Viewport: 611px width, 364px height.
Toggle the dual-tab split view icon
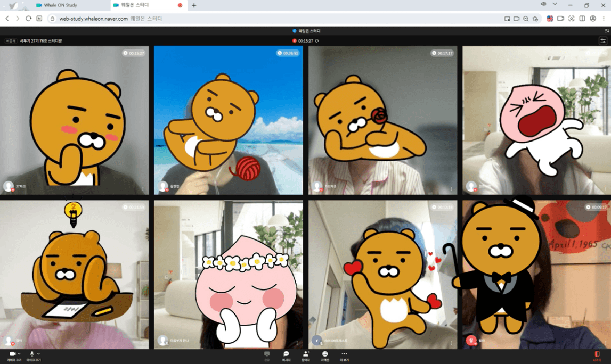(582, 18)
